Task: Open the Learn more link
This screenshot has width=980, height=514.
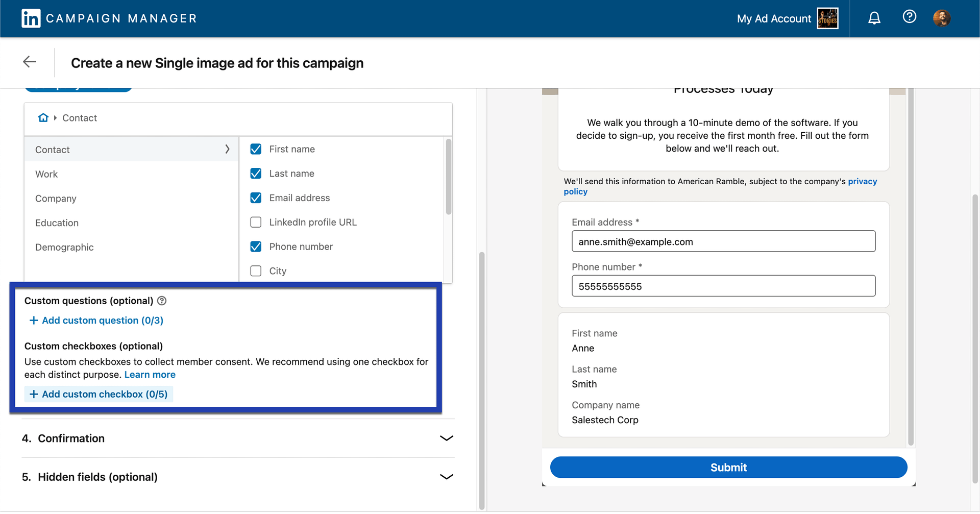Action: tap(150, 375)
